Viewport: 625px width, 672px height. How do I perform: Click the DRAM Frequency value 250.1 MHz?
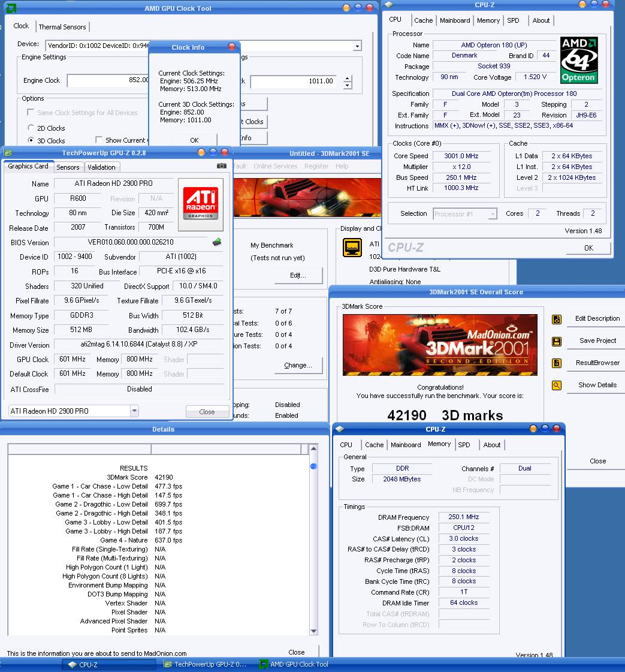coord(463,517)
